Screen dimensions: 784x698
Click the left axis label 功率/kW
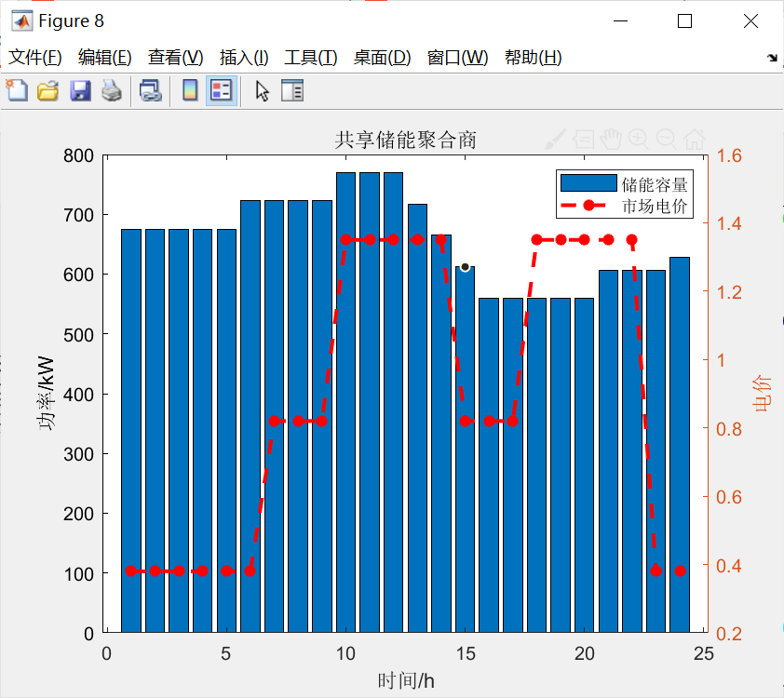point(46,394)
